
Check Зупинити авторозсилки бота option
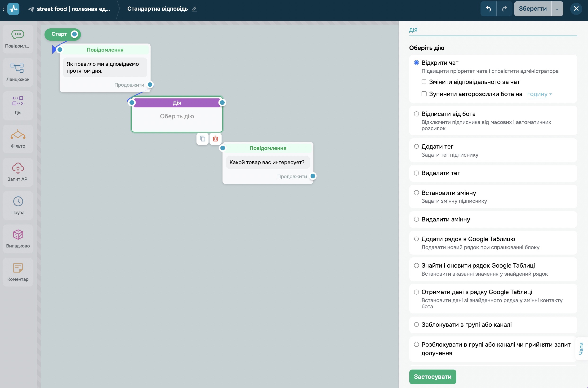point(424,94)
